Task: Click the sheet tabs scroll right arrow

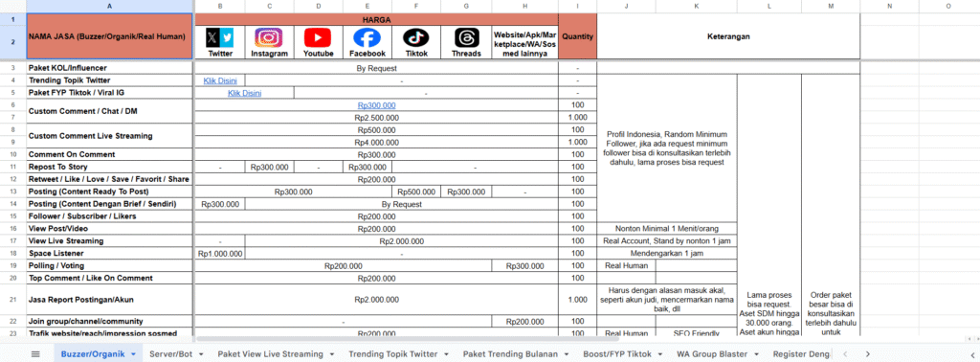Action: [x=866, y=354]
